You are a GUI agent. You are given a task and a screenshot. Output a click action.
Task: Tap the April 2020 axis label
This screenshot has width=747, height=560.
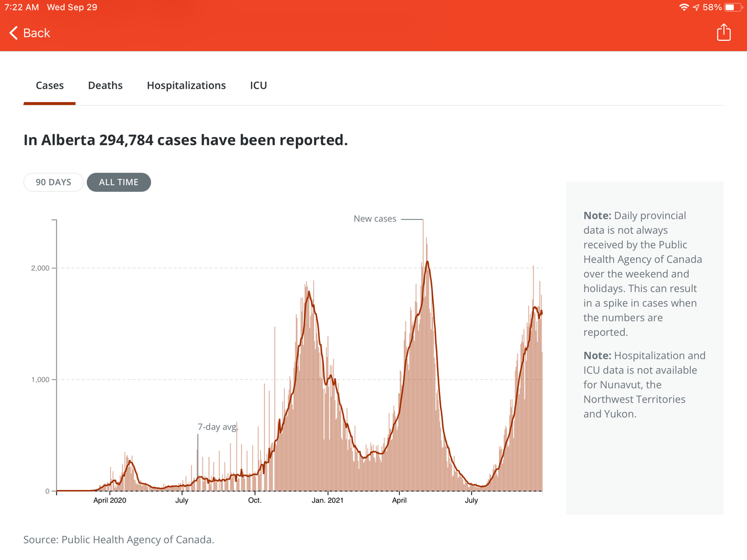[110, 501]
